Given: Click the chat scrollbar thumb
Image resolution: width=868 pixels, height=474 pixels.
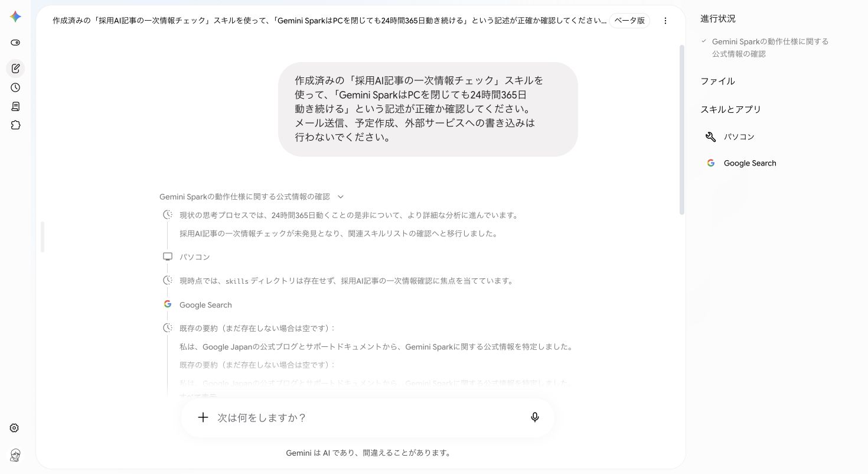Looking at the screenshot, I should (x=682, y=130).
